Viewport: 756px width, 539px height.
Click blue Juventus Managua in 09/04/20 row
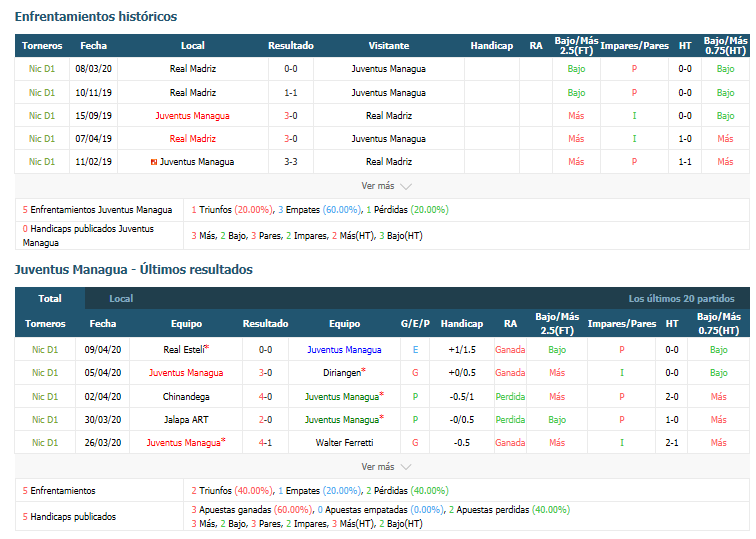[x=344, y=350]
